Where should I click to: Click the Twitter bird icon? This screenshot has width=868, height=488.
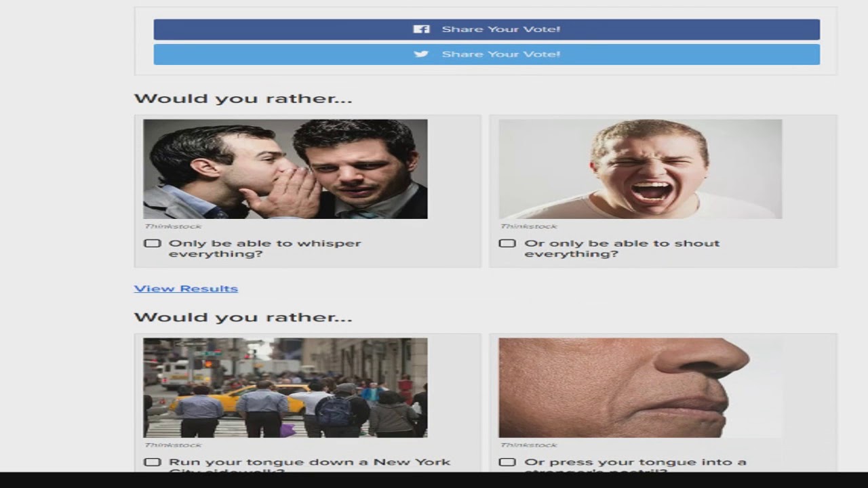pos(421,54)
